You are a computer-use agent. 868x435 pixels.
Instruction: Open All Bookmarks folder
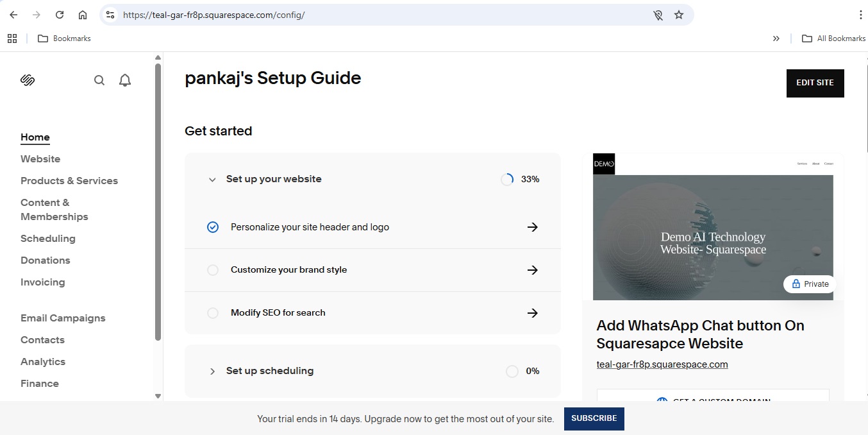tap(834, 38)
